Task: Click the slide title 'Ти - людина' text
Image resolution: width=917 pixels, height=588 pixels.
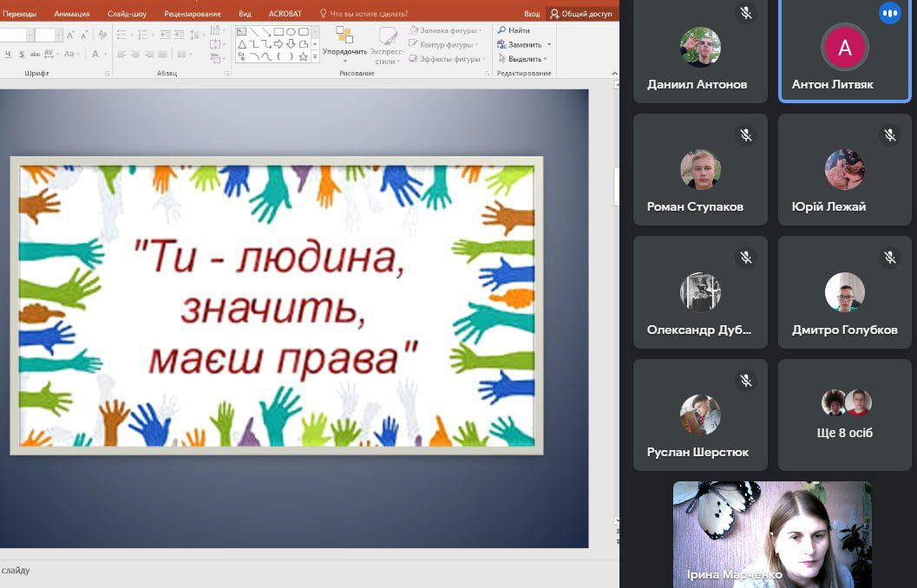Action: 269,256
